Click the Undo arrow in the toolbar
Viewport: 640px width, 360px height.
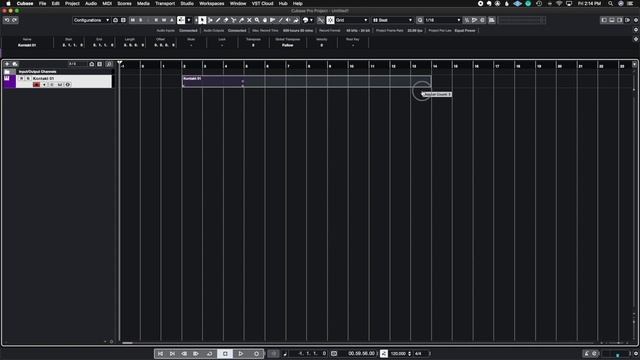[x=7, y=20]
